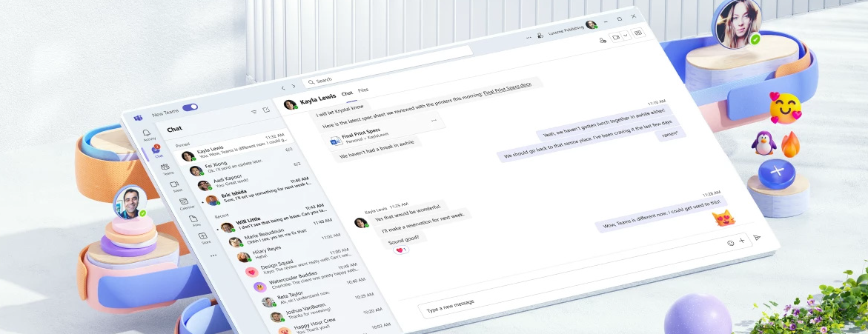The height and width of the screenshot is (334, 868).
Task: Click the Word document icon on attachment
Action: tap(336, 141)
